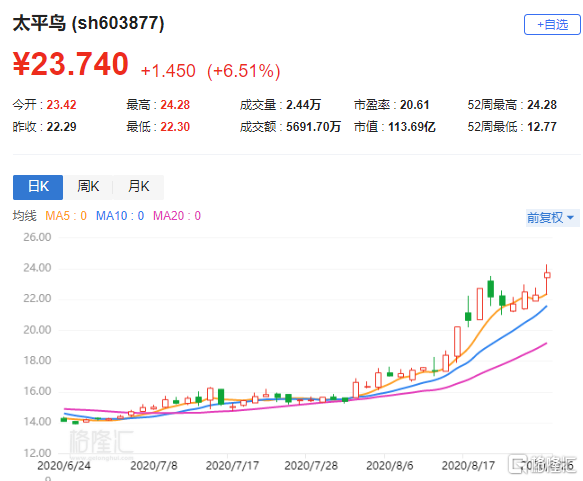Click the MA10 moving average label
583x481 pixels.
pyautogui.click(x=120, y=216)
